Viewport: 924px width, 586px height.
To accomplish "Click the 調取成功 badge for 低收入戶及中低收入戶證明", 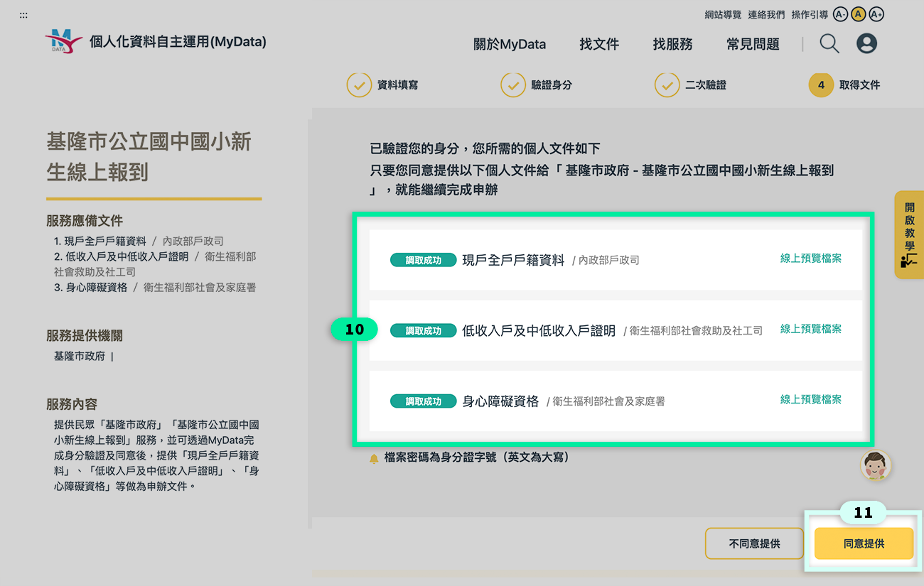I will [423, 330].
